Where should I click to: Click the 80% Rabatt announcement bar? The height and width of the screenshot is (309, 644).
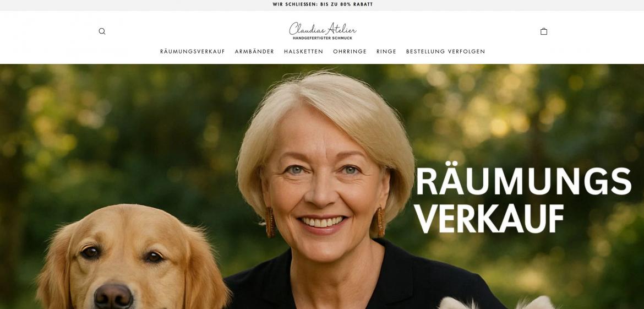pyautogui.click(x=323, y=4)
